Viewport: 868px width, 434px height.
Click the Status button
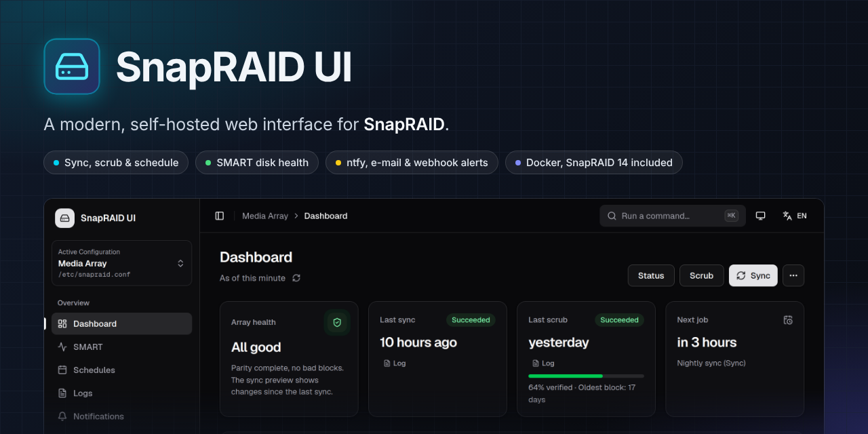[x=651, y=275]
